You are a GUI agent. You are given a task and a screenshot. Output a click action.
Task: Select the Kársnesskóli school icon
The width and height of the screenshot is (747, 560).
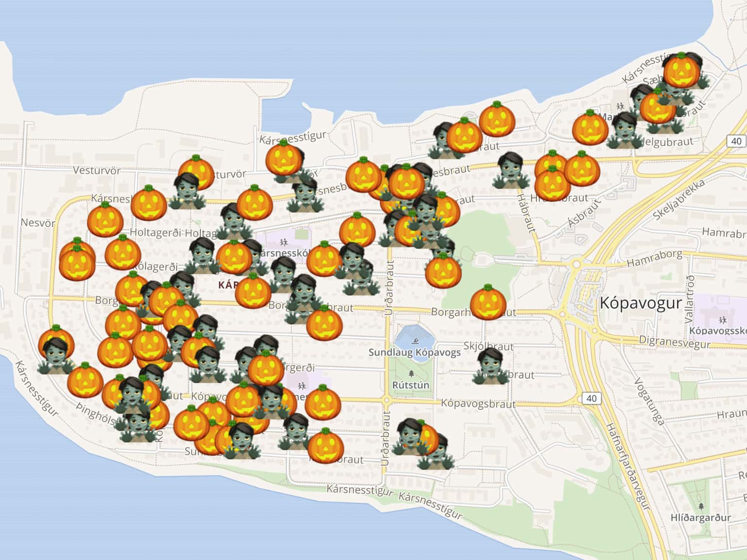(284, 242)
